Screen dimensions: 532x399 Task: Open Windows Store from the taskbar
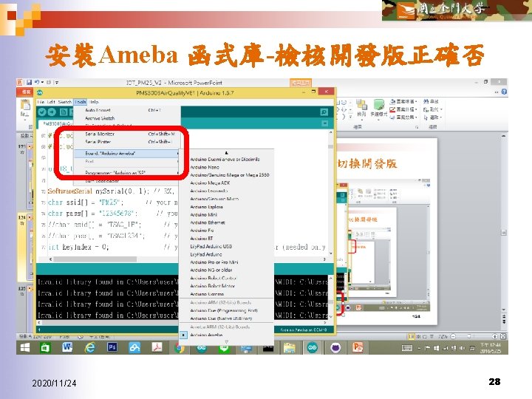click(45, 348)
